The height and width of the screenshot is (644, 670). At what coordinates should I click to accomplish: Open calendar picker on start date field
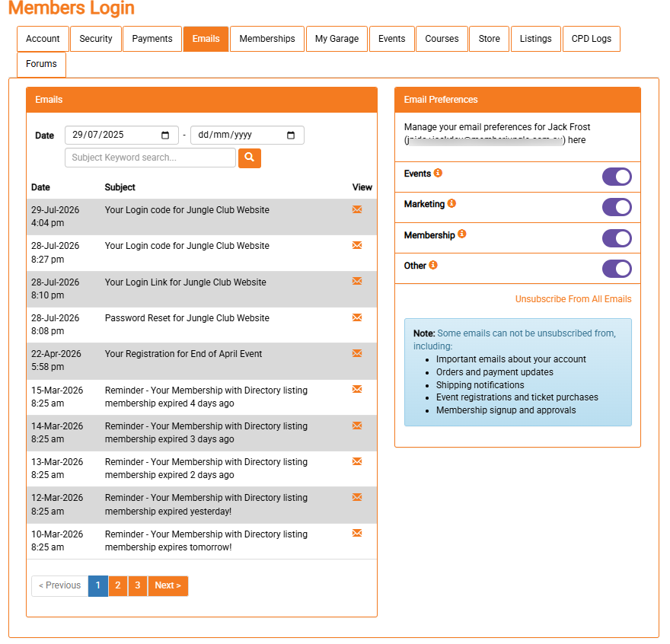pyautogui.click(x=165, y=135)
